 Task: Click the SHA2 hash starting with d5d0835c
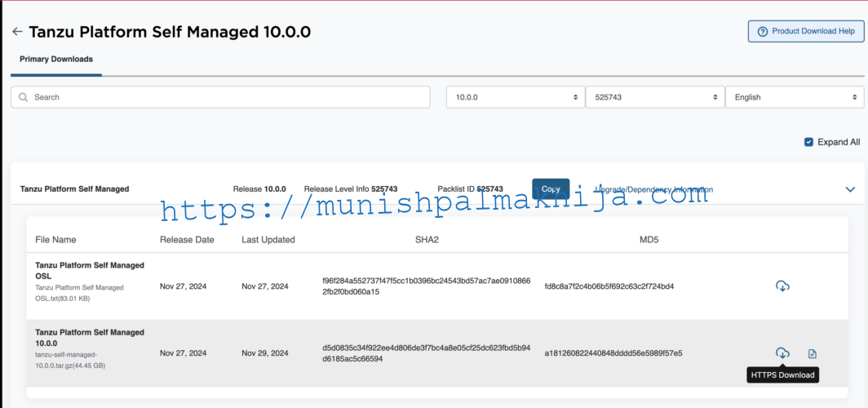426,353
